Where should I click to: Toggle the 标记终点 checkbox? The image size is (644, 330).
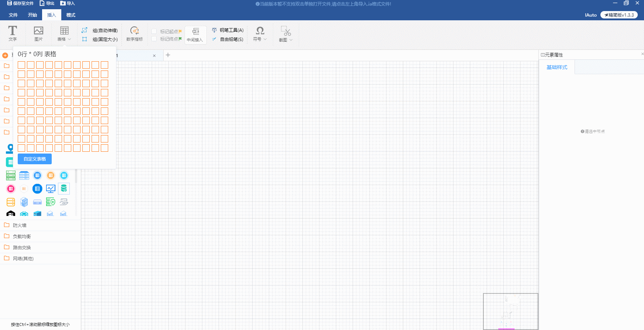(154, 39)
